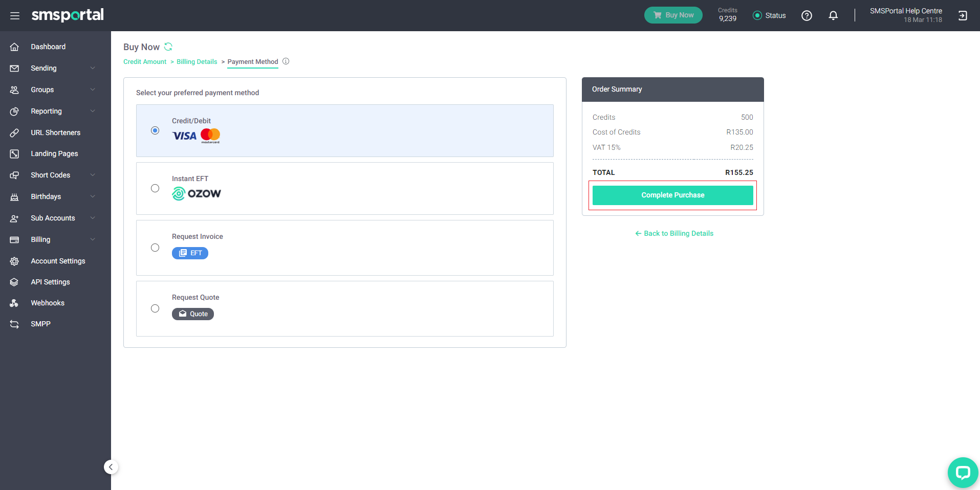This screenshot has height=490, width=980.
Task: Select the Instant EFT radio button
Action: point(155,188)
